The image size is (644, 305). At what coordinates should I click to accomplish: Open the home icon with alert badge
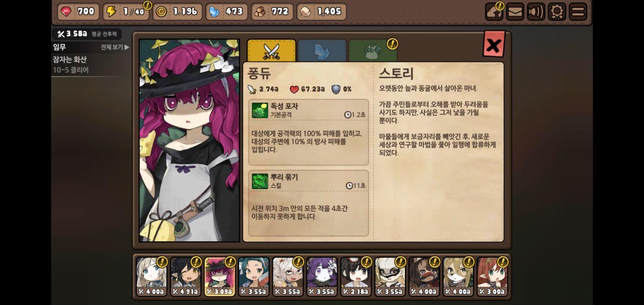pyautogui.click(x=494, y=12)
